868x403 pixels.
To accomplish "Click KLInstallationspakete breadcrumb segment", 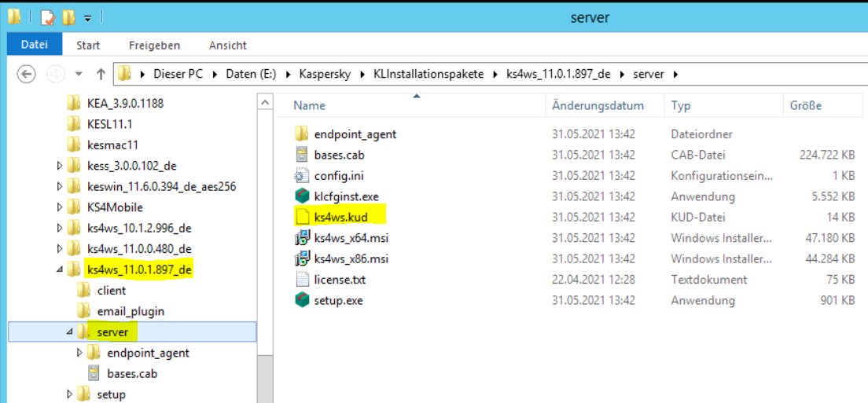I will (428, 74).
